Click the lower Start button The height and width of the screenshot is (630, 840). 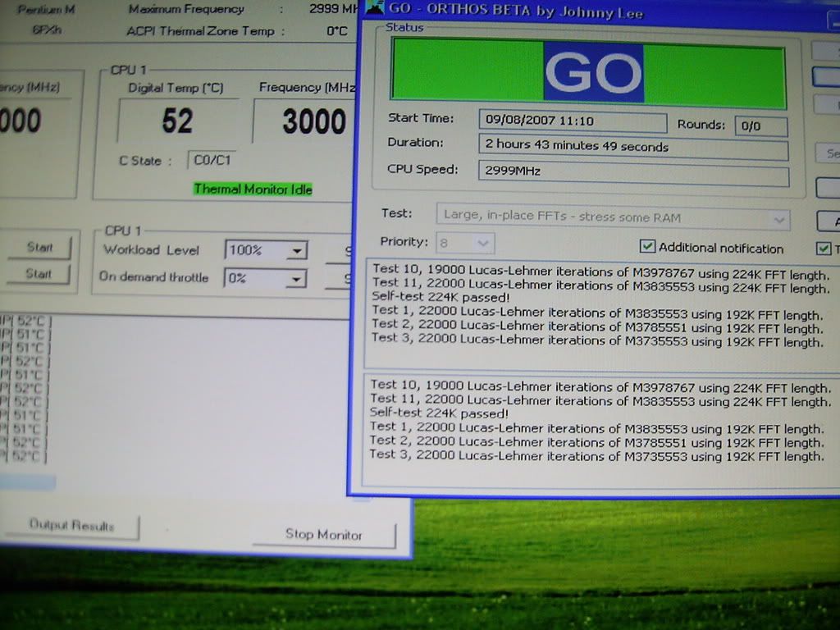39,274
